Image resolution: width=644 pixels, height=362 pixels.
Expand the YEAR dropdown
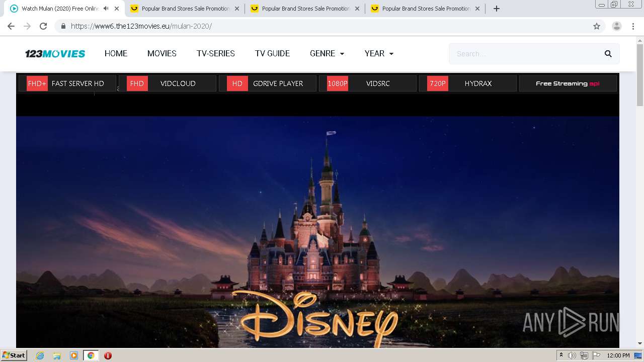[x=379, y=53]
